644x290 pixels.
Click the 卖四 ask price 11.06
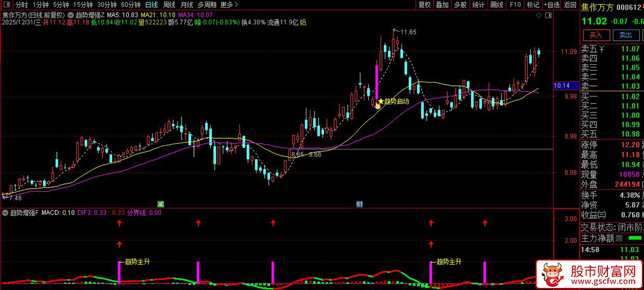[x=630, y=58]
